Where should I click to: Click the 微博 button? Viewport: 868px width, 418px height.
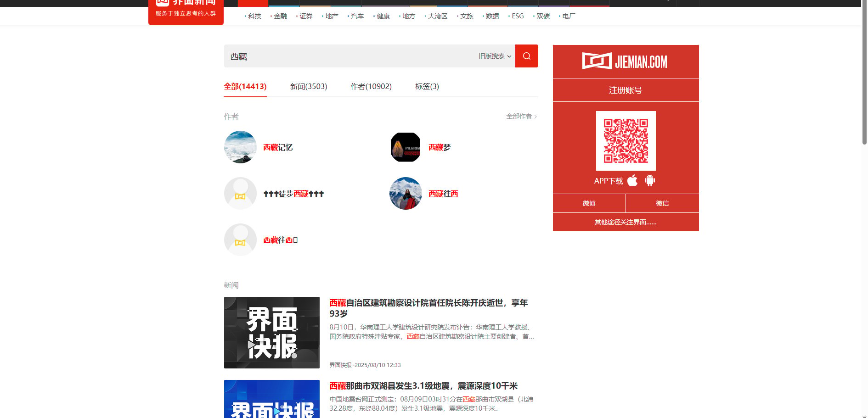589,203
